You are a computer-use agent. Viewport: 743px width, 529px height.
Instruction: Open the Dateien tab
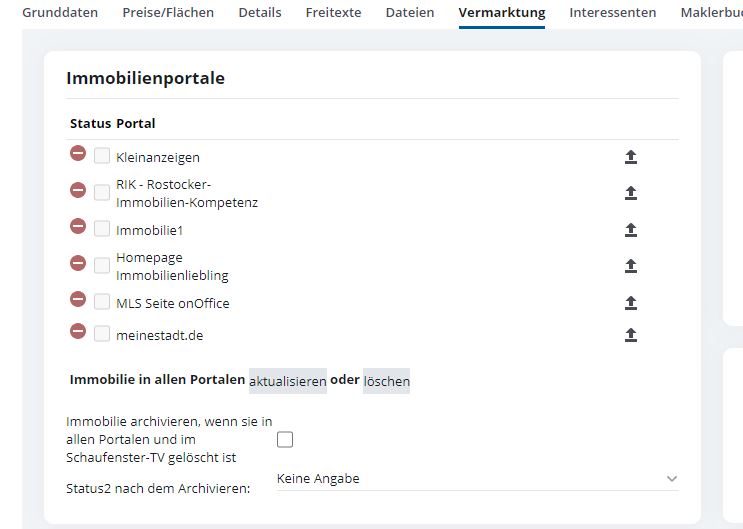point(410,13)
